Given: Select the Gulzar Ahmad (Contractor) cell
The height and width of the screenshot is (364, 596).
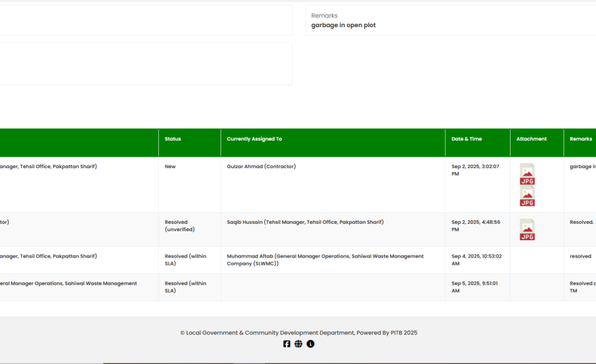Looking at the screenshot, I should (262, 167).
